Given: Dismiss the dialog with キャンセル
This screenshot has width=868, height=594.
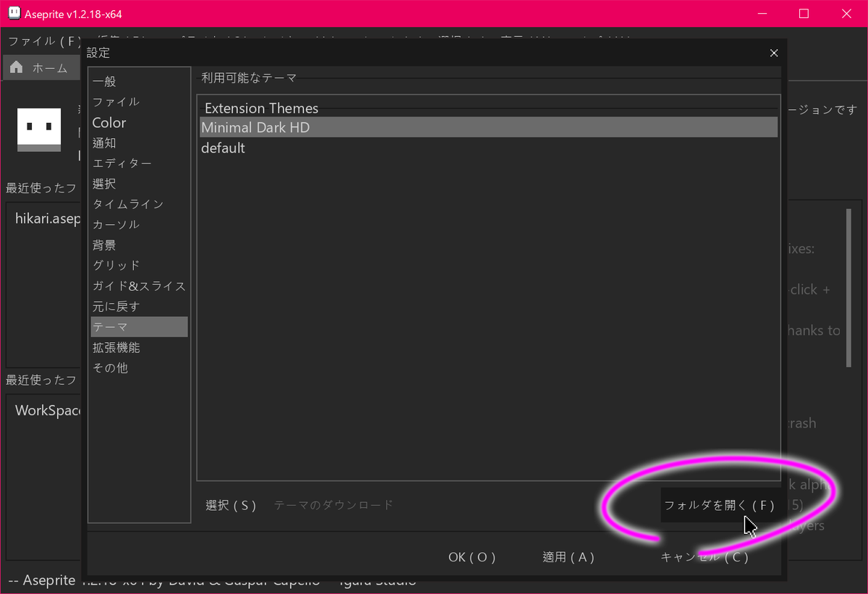Looking at the screenshot, I should pyautogui.click(x=705, y=557).
